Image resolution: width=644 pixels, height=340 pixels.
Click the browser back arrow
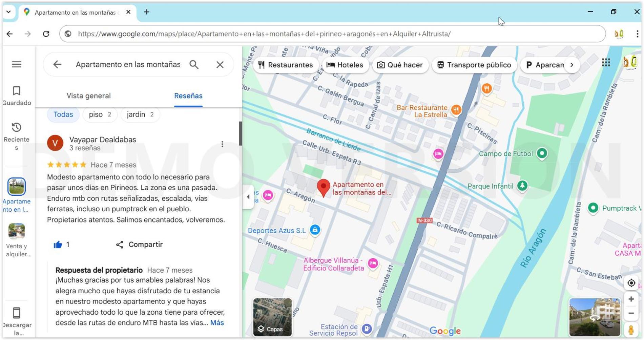[10, 34]
